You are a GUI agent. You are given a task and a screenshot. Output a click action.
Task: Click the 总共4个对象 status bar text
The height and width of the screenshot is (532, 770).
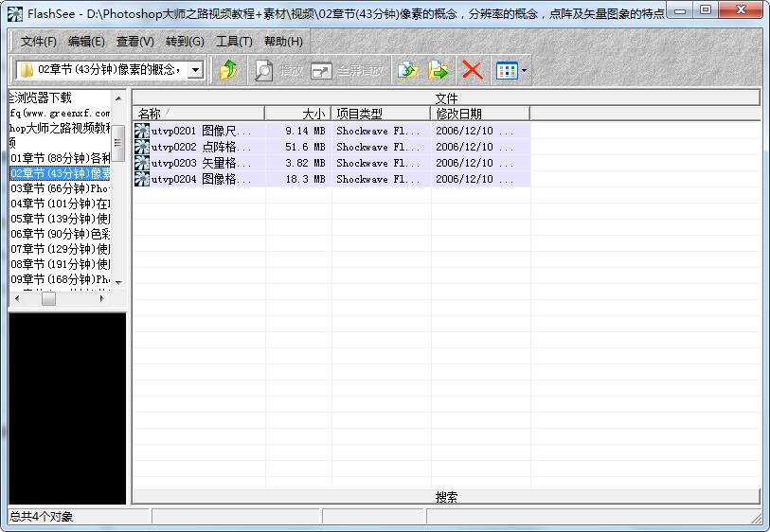click(x=42, y=516)
